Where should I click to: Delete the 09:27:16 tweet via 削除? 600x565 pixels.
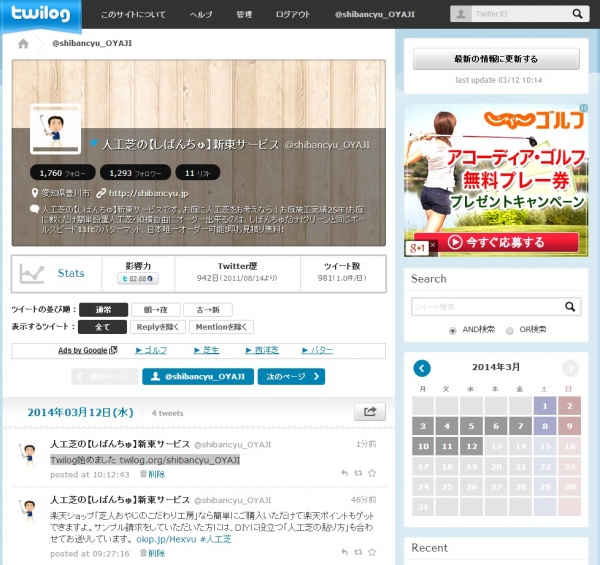pyautogui.click(x=153, y=553)
